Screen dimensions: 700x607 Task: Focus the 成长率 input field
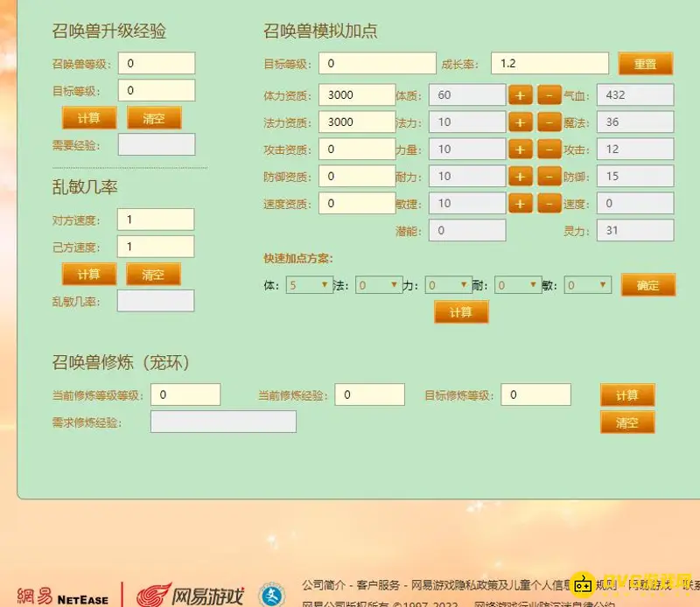click(x=549, y=63)
